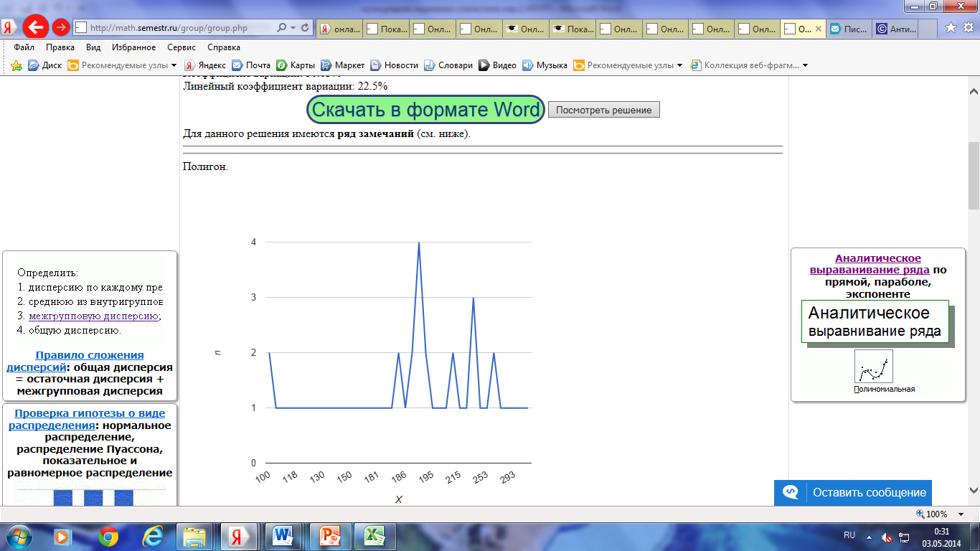Click the network icon in system tray
The width and height of the screenshot is (980, 551).
point(905,537)
